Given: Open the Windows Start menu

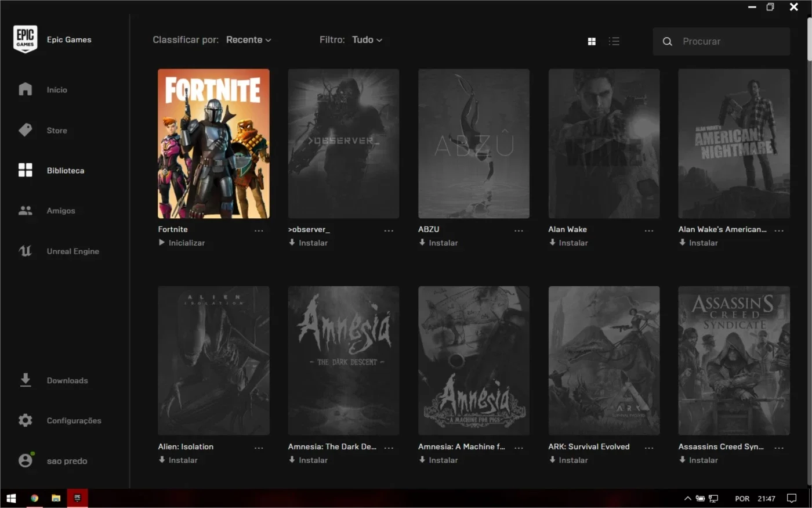Looking at the screenshot, I should click(x=11, y=498).
